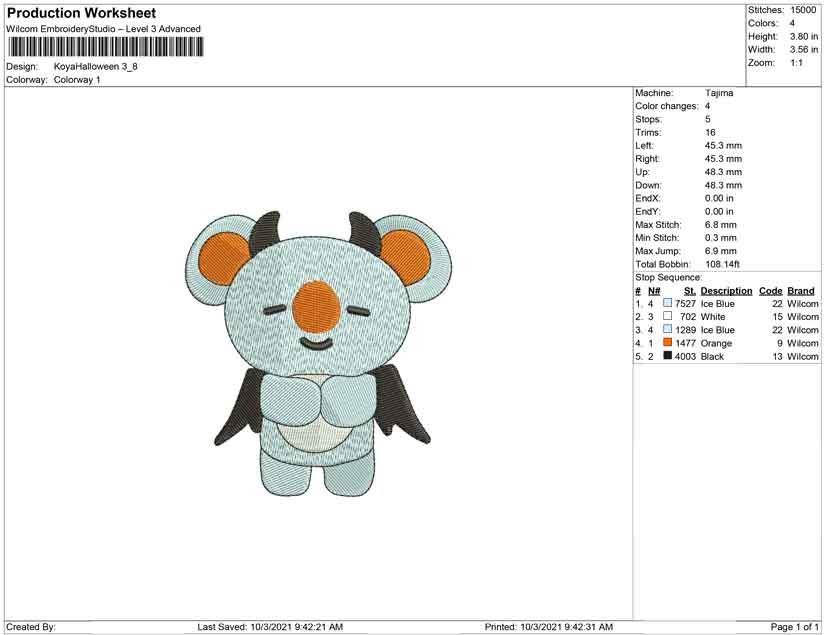
Task: Click the White thread swatch in stop sequence
Action: point(667,316)
